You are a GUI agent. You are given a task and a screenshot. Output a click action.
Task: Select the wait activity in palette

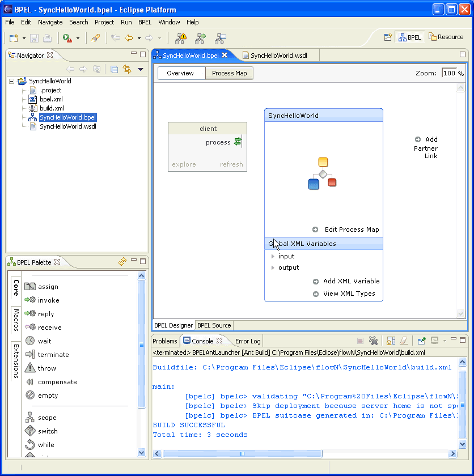38,341
